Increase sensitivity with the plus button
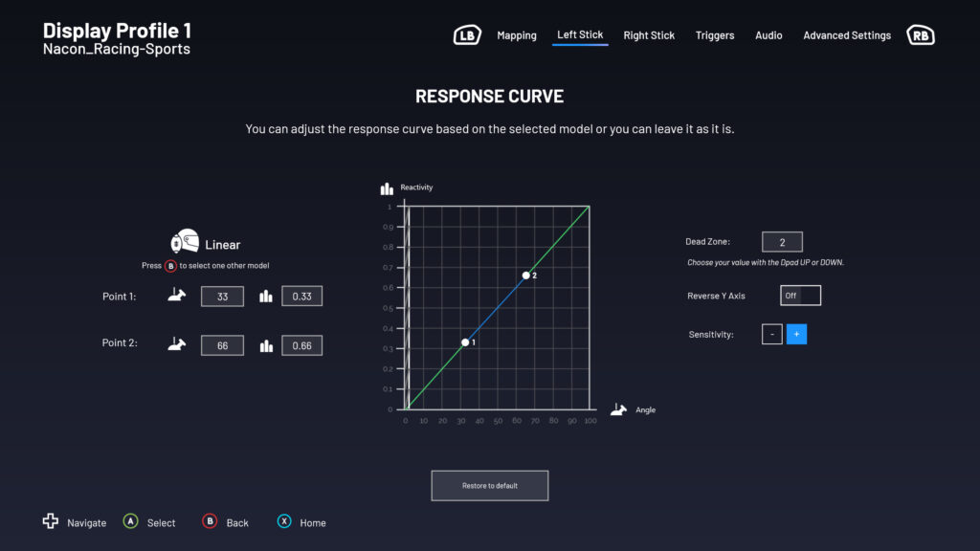This screenshot has width=980, height=551. click(x=796, y=335)
